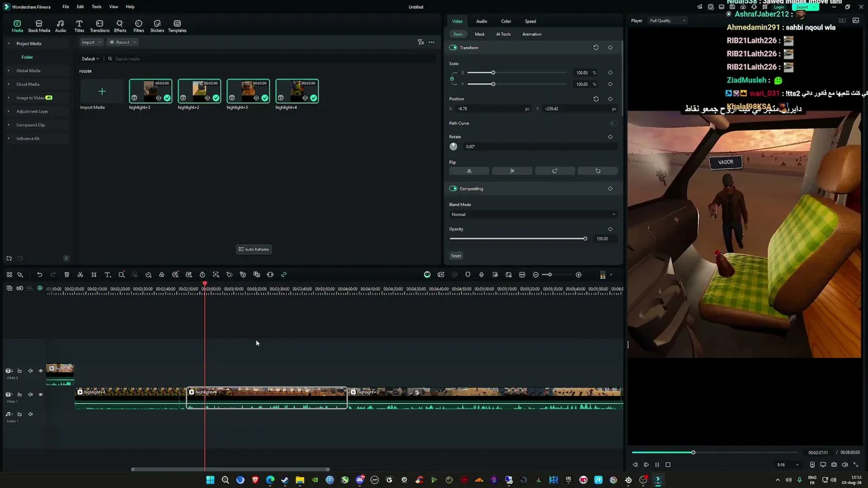Viewport: 868px width, 488px height.
Task: Stop the player preview
Action: pos(667,465)
